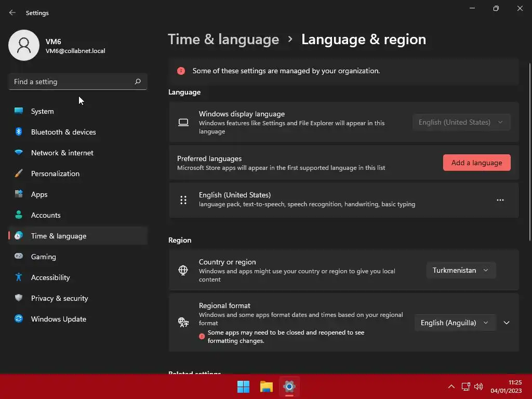Open Accessibility settings

[x=78, y=277]
